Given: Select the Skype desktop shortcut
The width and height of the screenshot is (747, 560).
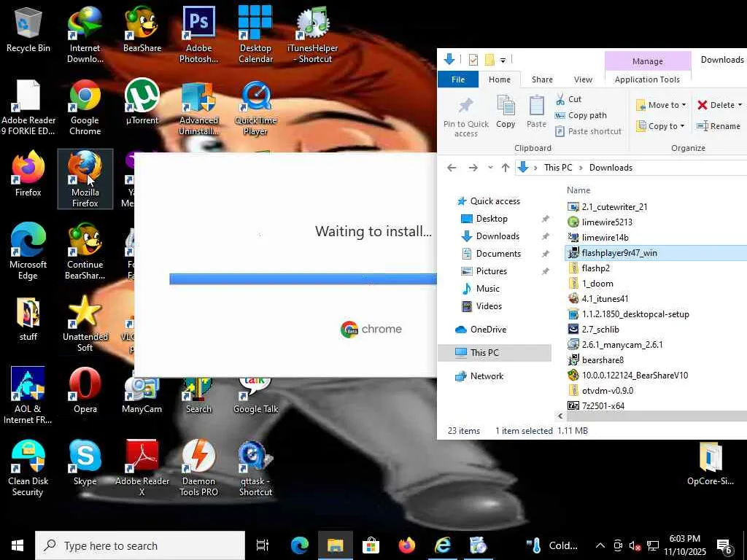Looking at the screenshot, I should point(85,462).
